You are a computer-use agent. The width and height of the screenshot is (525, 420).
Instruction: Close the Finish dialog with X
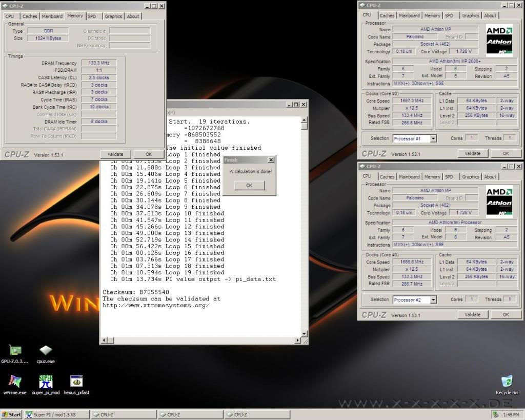pos(271,160)
